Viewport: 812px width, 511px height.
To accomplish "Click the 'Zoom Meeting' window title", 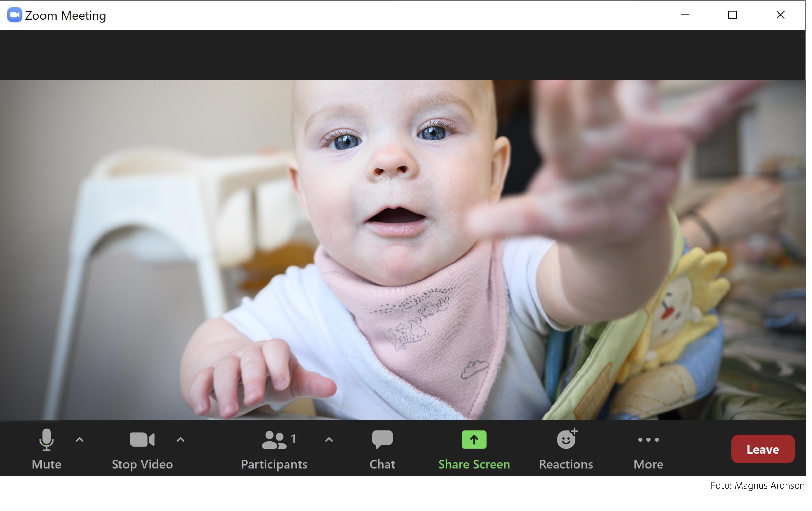I will point(66,16).
